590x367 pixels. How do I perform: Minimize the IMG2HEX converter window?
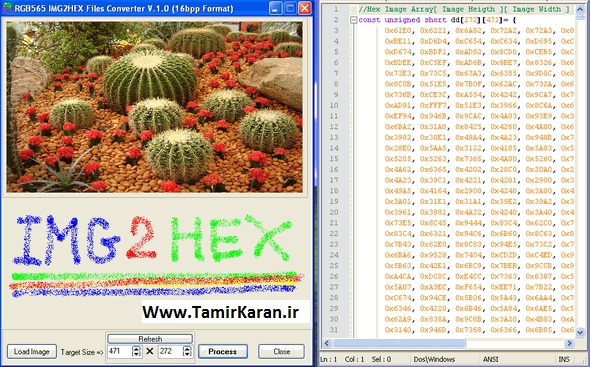tap(275, 8)
